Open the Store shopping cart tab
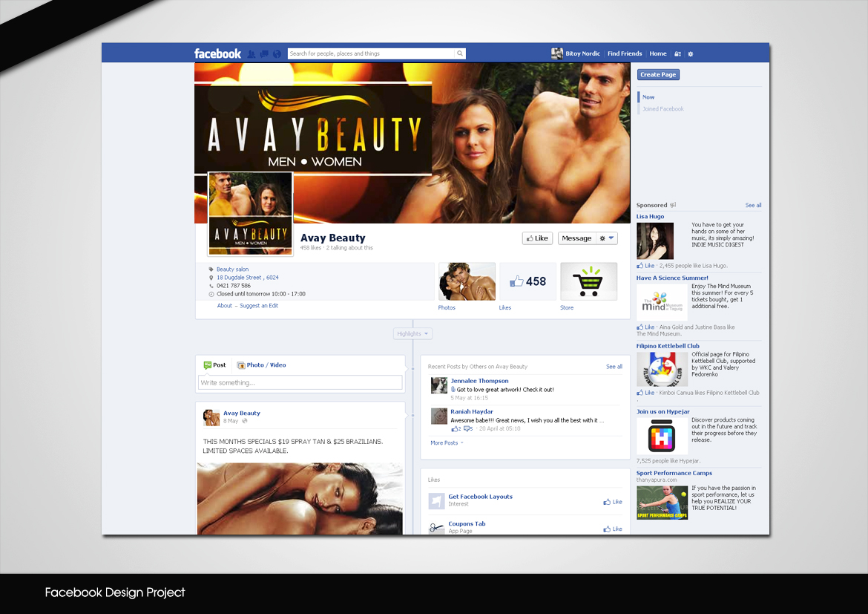868x614 pixels. (588, 281)
